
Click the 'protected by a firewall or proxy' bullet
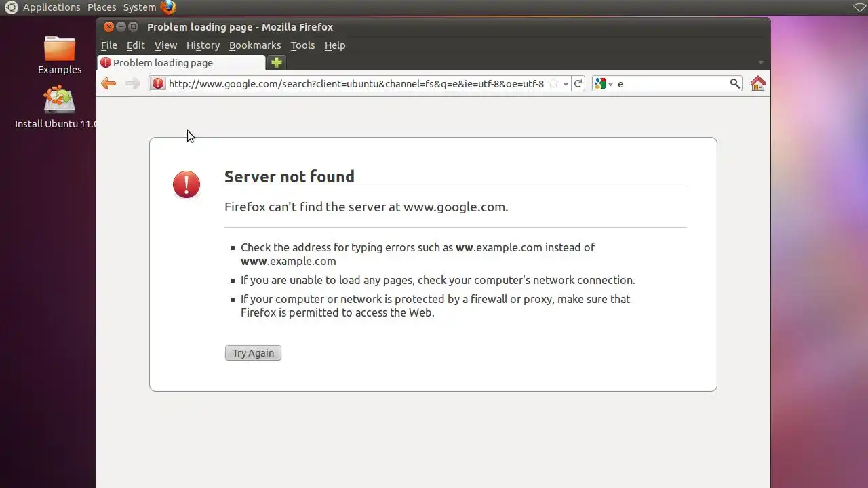pos(435,306)
